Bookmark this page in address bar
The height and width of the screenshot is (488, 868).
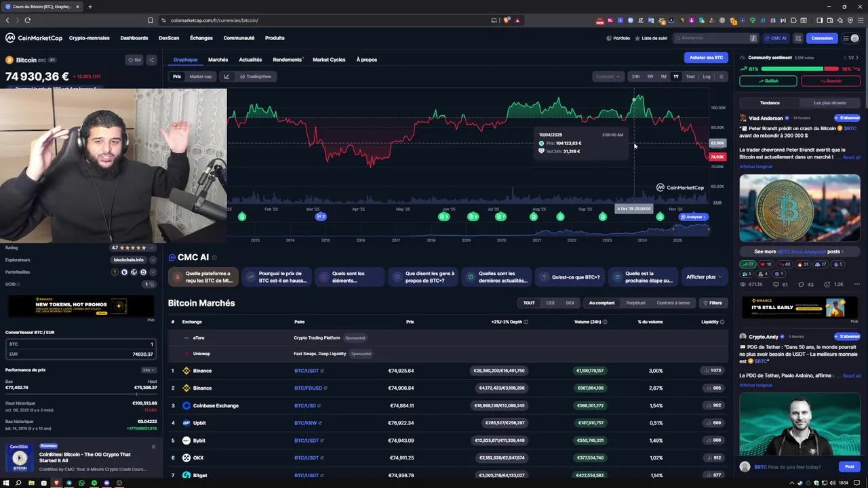pyautogui.click(x=150, y=20)
